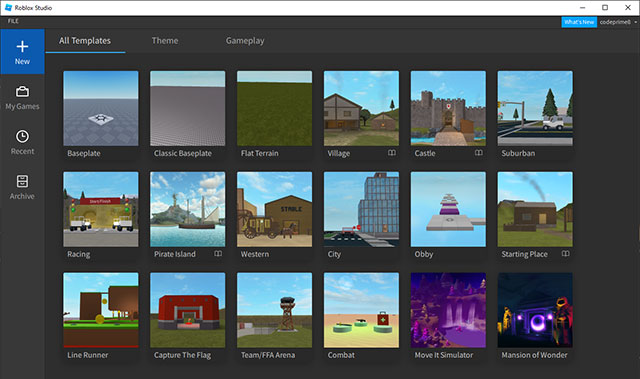Image resolution: width=640 pixels, height=379 pixels.
Task: Switch to the All Templates tab
Action: point(85,41)
